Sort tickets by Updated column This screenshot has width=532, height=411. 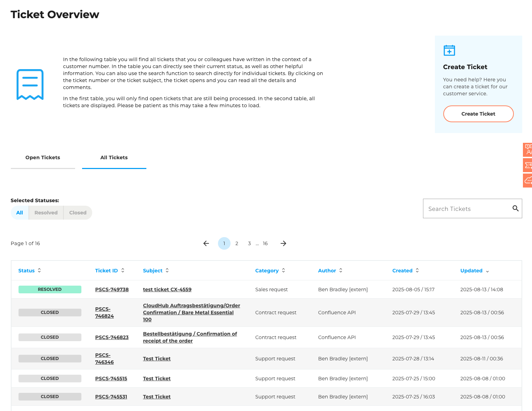pyautogui.click(x=474, y=271)
